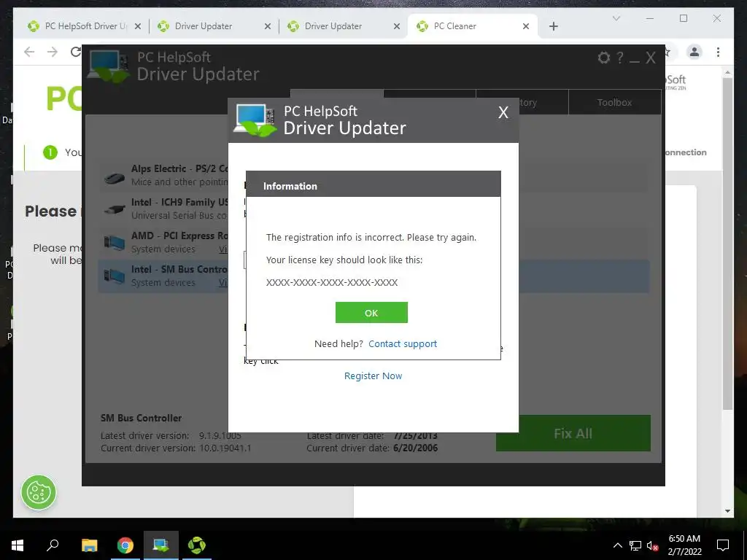
Task: Open the Driver Updater help question mark
Action: click(620, 58)
